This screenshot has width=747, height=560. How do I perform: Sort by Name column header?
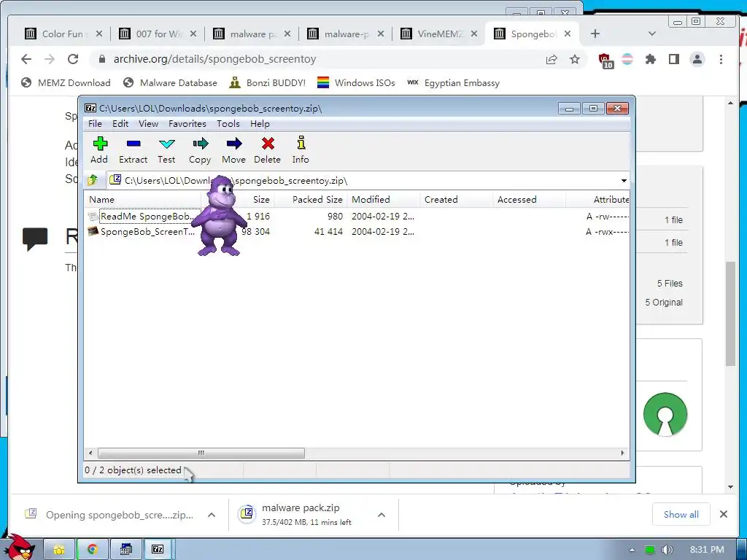[x=143, y=200]
